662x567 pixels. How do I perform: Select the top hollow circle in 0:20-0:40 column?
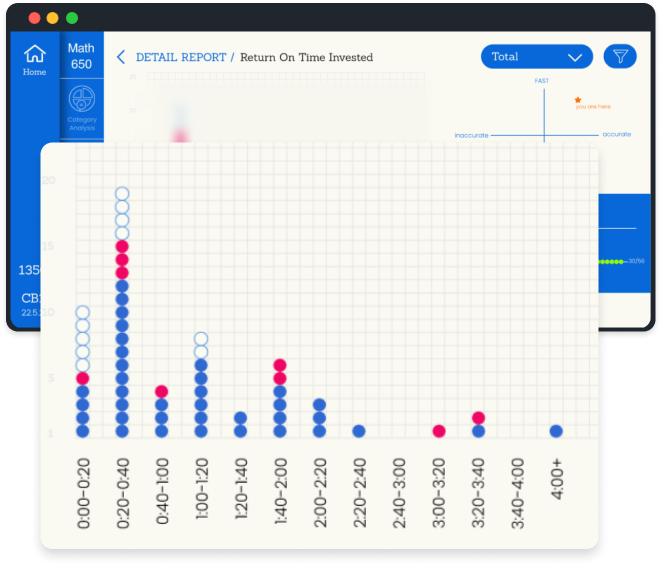(x=122, y=194)
